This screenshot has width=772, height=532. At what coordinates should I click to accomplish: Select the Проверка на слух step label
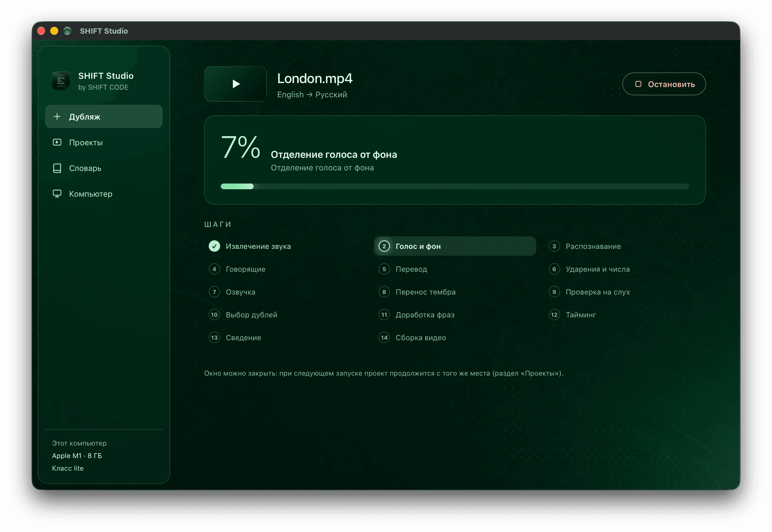tap(598, 292)
